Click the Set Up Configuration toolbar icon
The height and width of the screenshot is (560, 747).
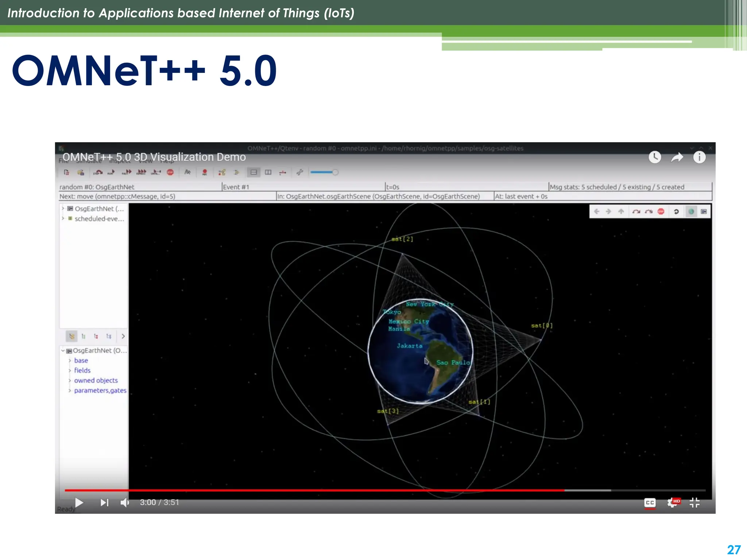(x=66, y=172)
